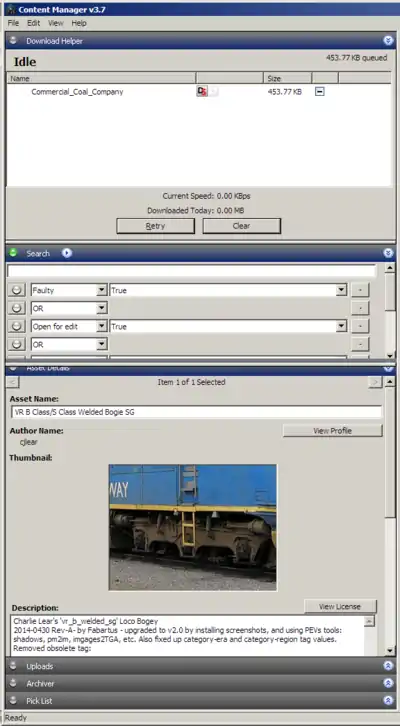Remove Commercial_Coal_Company with the minus icon

319,92
